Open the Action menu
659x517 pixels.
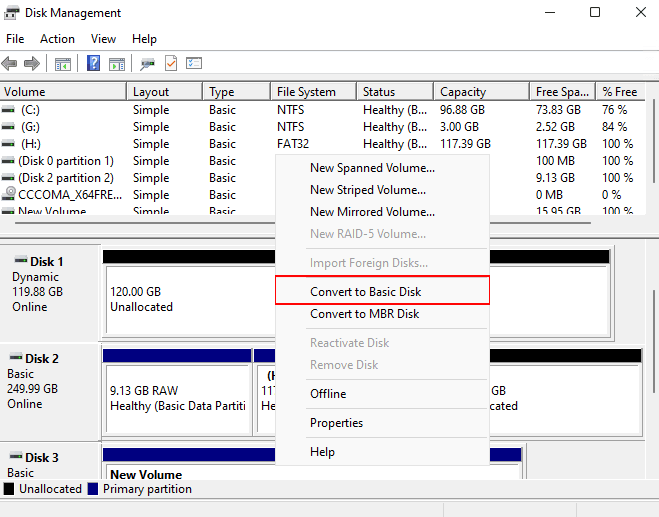57,39
